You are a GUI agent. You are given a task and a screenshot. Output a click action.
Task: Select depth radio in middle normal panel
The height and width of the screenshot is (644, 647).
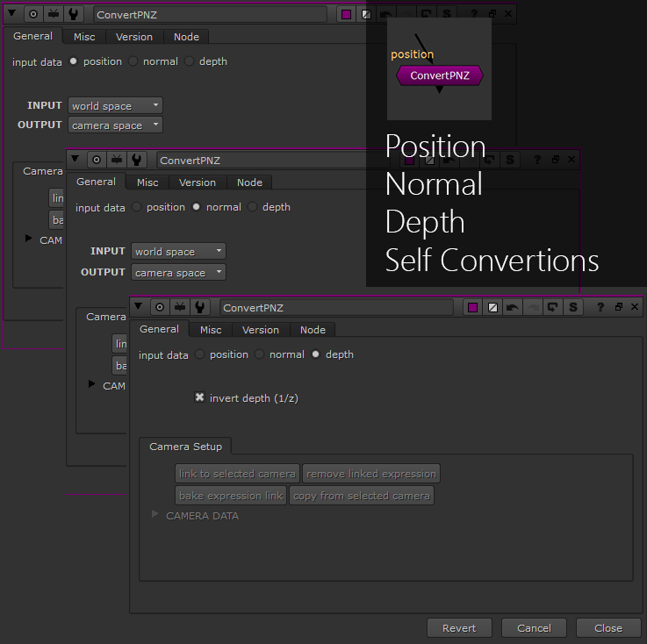[253, 206]
